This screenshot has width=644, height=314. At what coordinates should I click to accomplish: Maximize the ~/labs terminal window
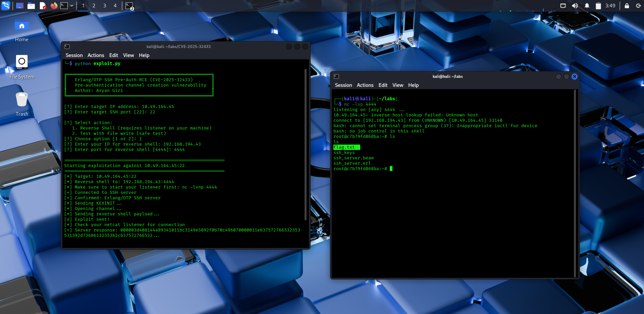pyautogui.click(x=567, y=76)
